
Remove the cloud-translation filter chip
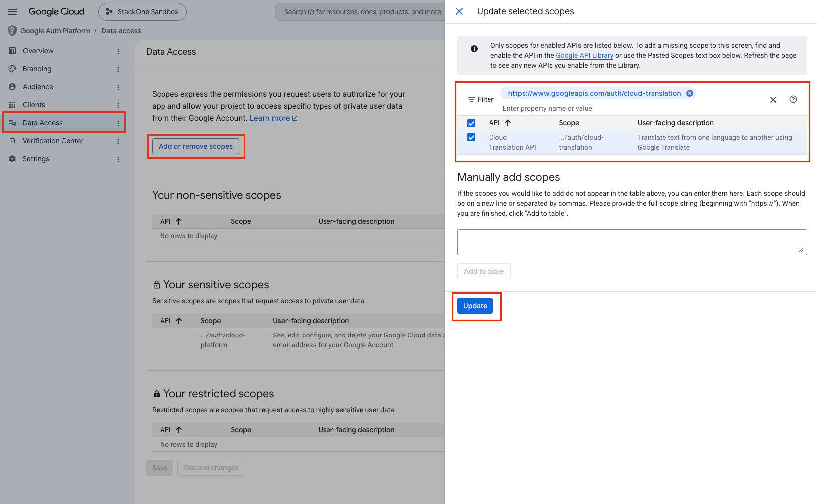click(x=690, y=93)
